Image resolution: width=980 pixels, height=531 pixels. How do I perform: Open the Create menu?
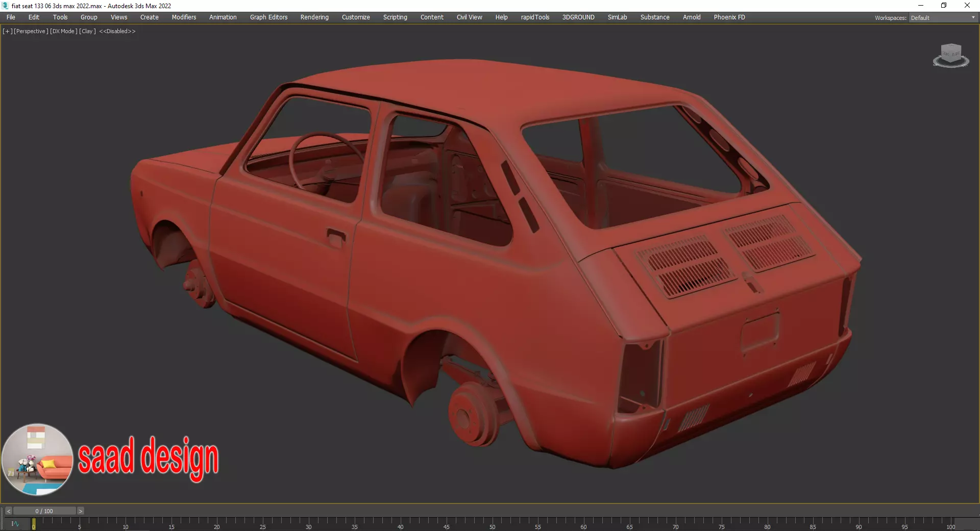(150, 17)
